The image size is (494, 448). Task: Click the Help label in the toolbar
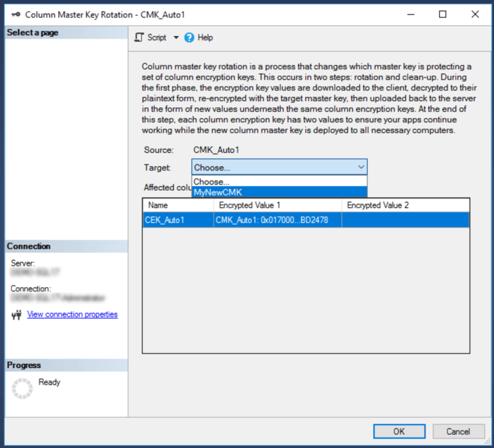pos(205,38)
